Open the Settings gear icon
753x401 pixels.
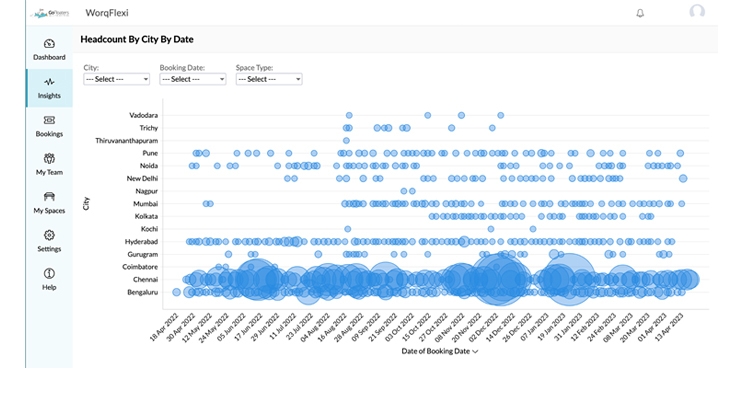(x=49, y=235)
